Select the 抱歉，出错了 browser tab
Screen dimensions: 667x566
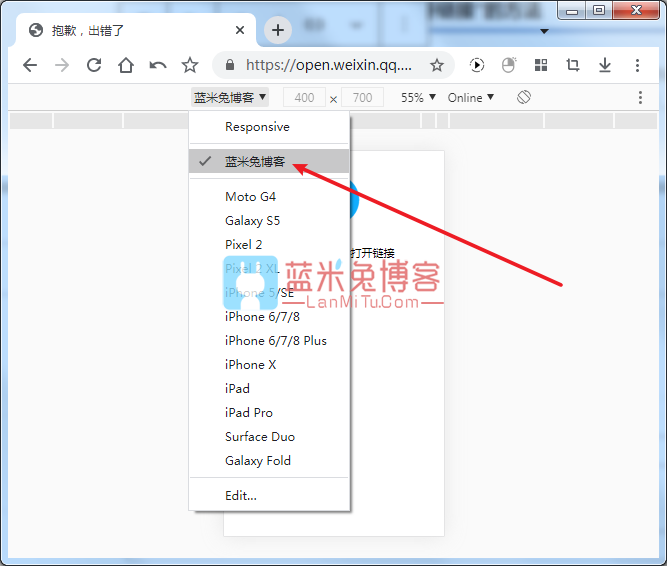click(136, 30)
